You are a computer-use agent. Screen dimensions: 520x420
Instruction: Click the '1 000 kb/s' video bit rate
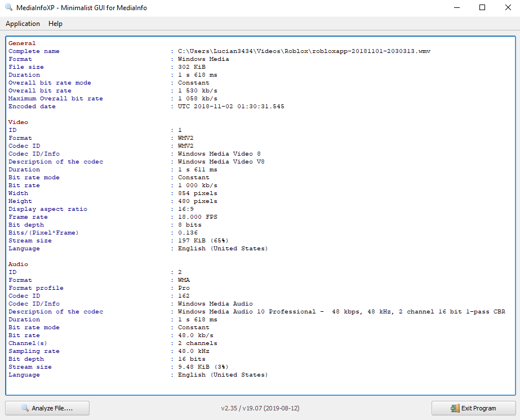(x=198, y=185)
